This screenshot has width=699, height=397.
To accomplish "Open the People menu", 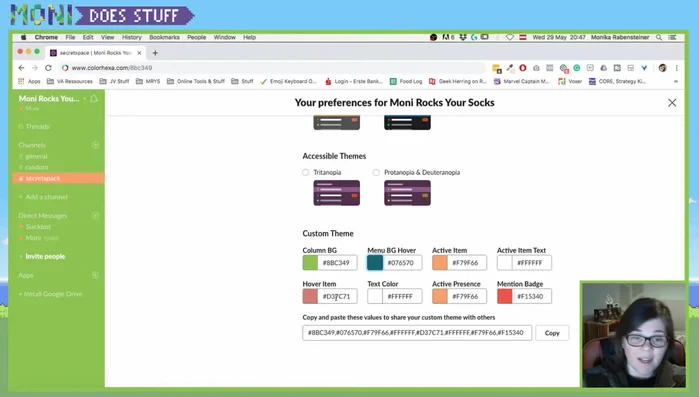I will [197, 37].
